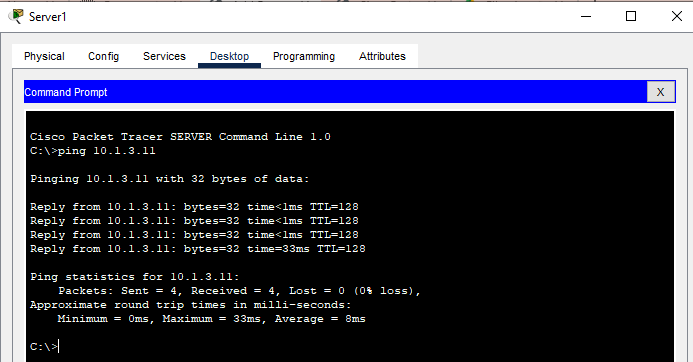View the Attributes tab
Image resolution: width=693 pixels, height=362 pixels.
[382, 56]
